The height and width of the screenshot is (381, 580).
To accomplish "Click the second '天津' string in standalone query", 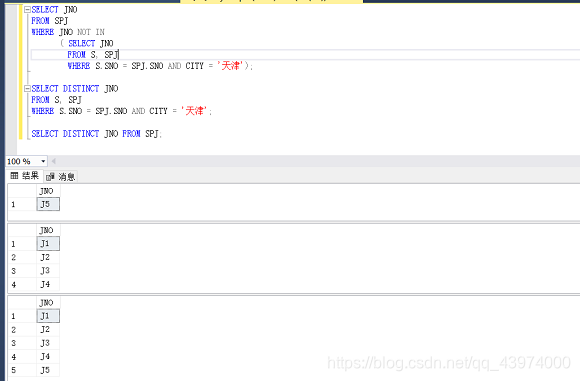I will coord(194,111).
